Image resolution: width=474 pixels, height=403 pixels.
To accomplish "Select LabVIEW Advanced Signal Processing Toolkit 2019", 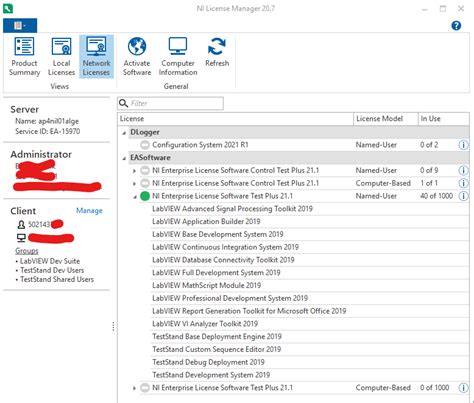I will (x=232, y=209).
